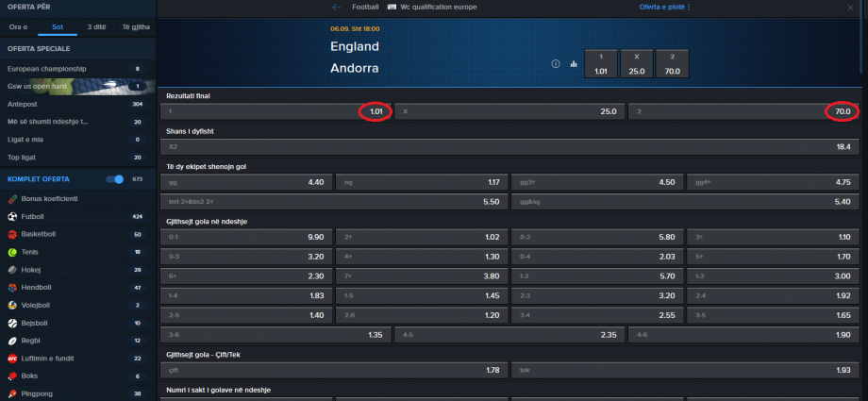
Task: Select çift even goals odds 1.78
Action: click(x=334, y=370)
